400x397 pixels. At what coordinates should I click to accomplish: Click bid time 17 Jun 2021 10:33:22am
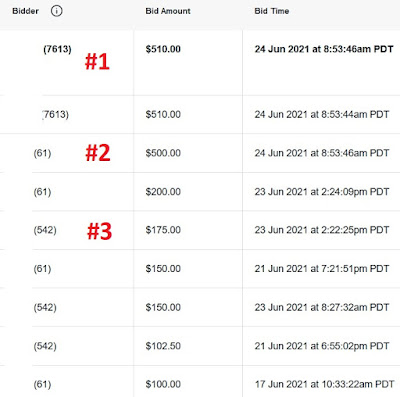pyautogui.click(x=324, y=384)
